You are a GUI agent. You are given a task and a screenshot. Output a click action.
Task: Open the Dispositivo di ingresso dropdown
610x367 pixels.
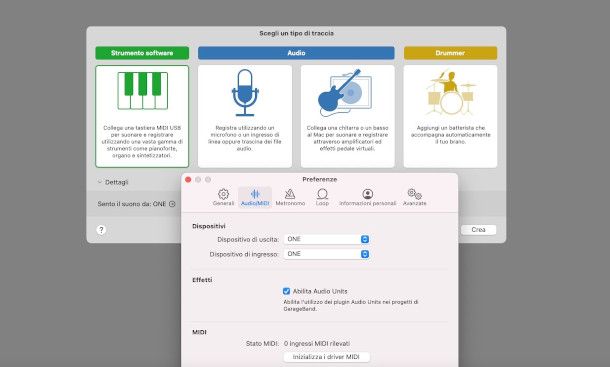[326, 254]
